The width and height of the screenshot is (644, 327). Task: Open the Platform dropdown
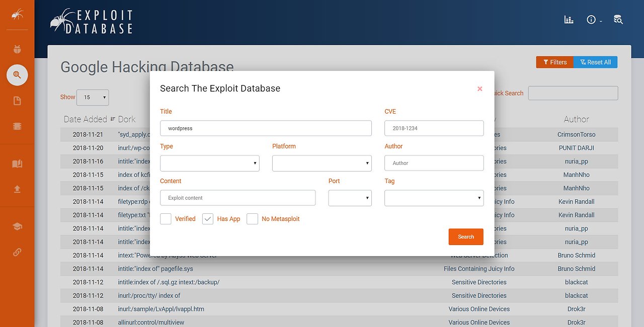pos(322,163)
